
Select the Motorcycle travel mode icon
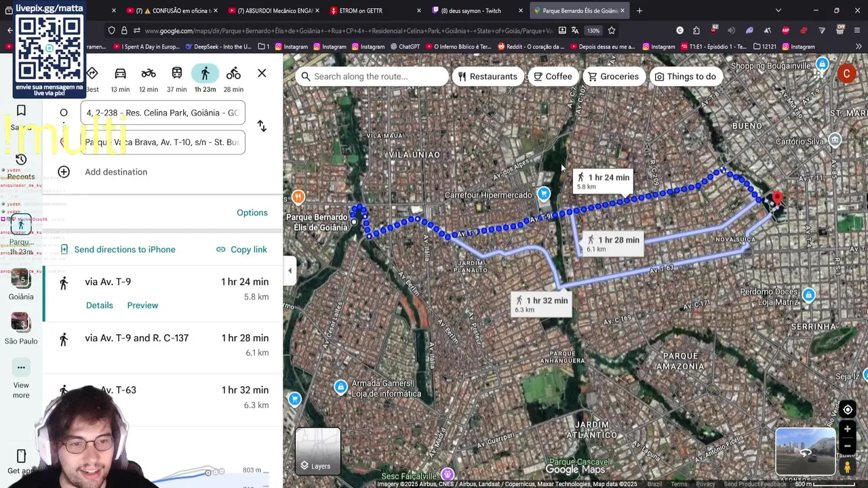coord(149,73)
